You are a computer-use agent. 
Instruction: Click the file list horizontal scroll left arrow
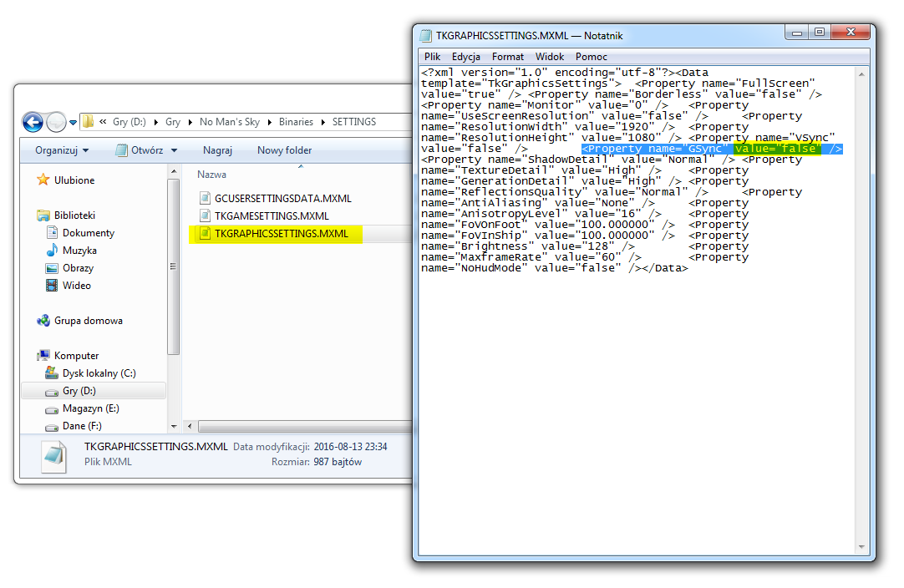pos(190,427)
